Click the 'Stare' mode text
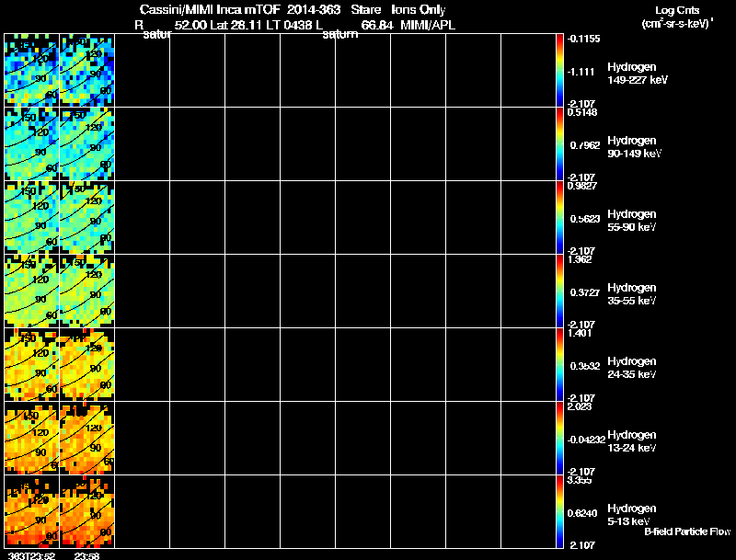This screenshot has width=736, height=560. pyautogui.click(x=365, y=10)
